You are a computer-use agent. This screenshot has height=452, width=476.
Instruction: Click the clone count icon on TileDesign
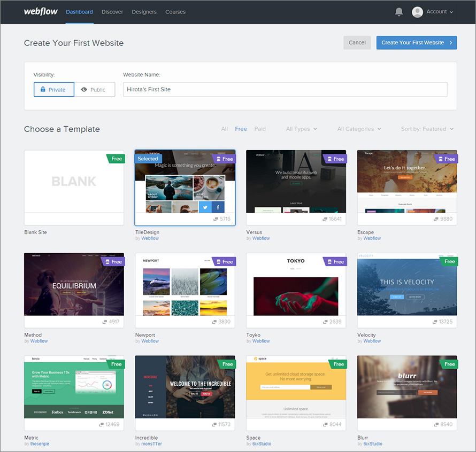point(216,219)
